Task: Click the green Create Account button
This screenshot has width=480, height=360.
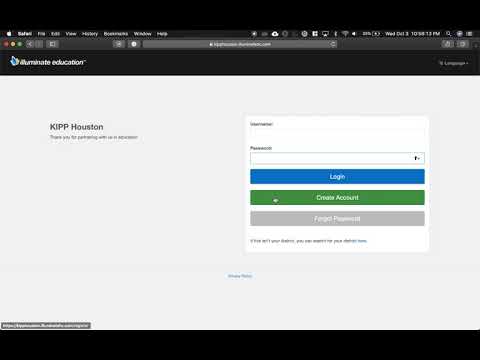Action: [337, 197]
